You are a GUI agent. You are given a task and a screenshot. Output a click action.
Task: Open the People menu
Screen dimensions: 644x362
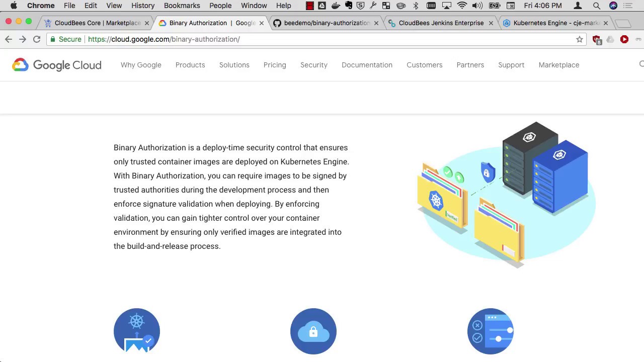click(x=220, y=6)
